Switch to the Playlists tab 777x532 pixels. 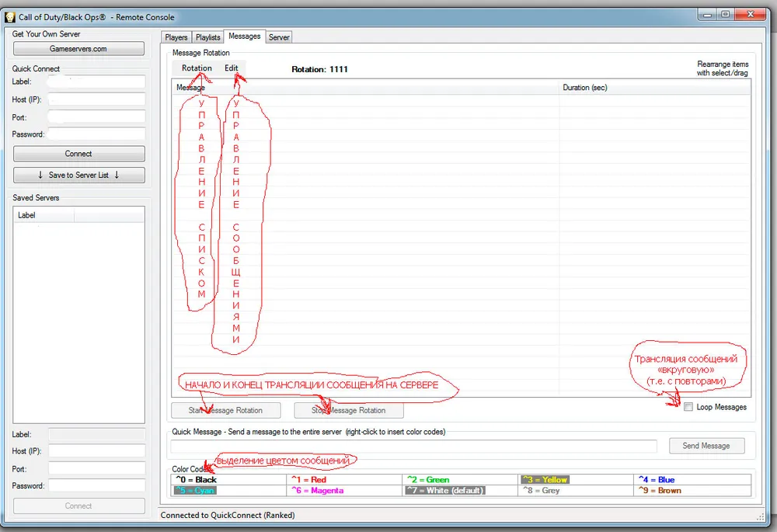click(207, 37)
